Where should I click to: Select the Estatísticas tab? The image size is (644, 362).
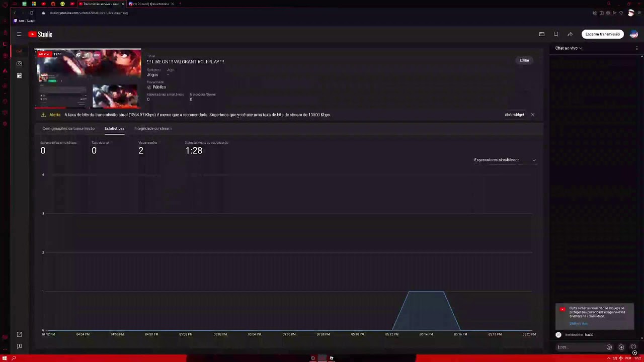(114, 128)
